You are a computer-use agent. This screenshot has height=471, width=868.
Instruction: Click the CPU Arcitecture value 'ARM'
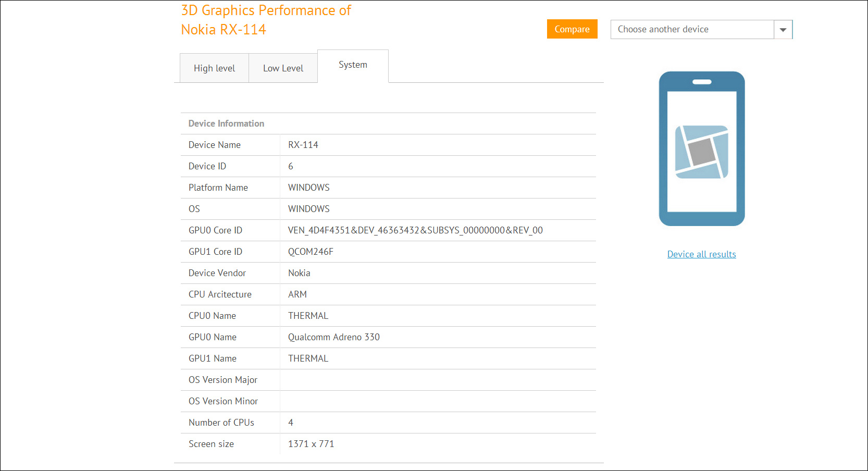click(297, 294)
